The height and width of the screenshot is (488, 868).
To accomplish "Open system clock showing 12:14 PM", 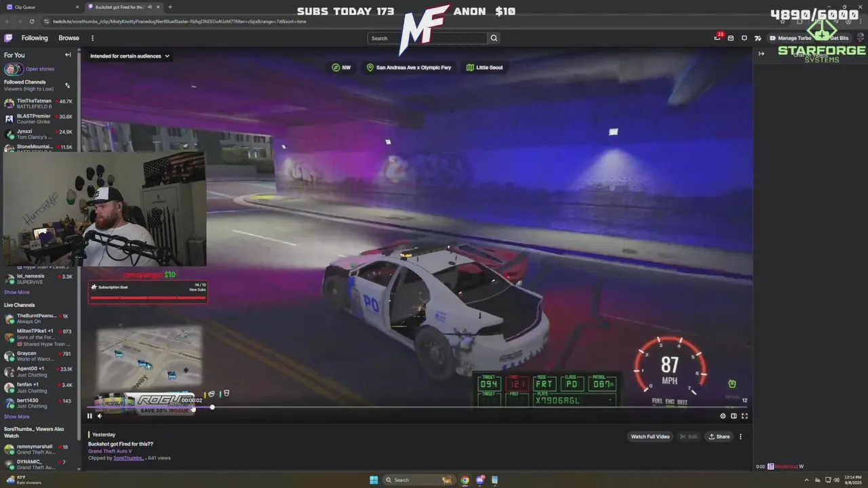I will (x=852, y=480).
